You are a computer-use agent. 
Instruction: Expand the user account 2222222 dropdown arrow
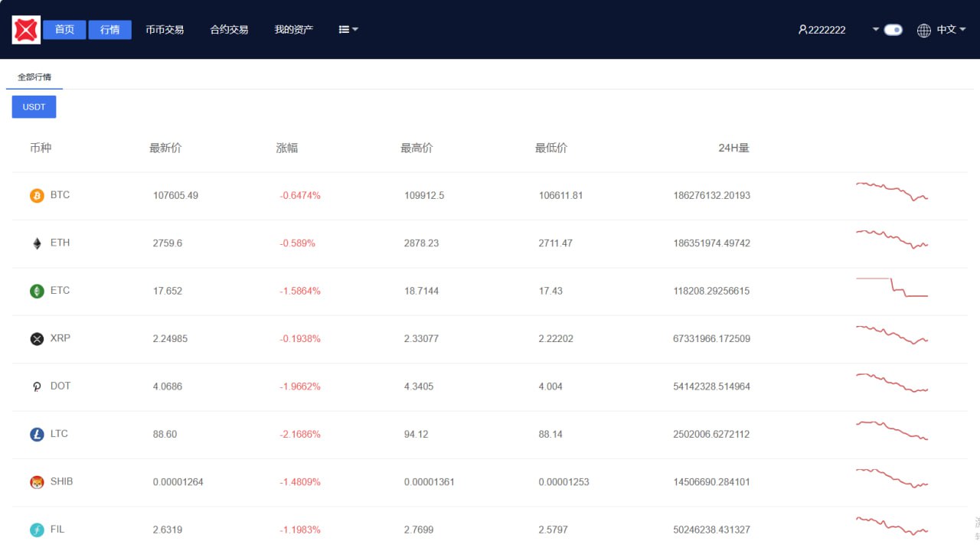click(876, 30)
